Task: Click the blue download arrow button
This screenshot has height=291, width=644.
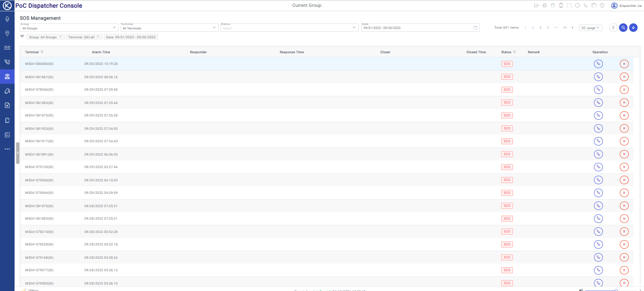Action: tap(634, 28)
